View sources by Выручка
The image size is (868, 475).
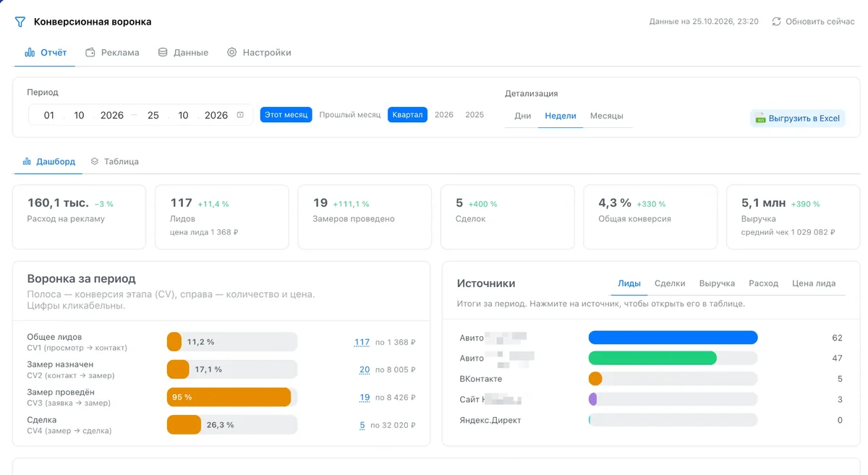point(717,283)
